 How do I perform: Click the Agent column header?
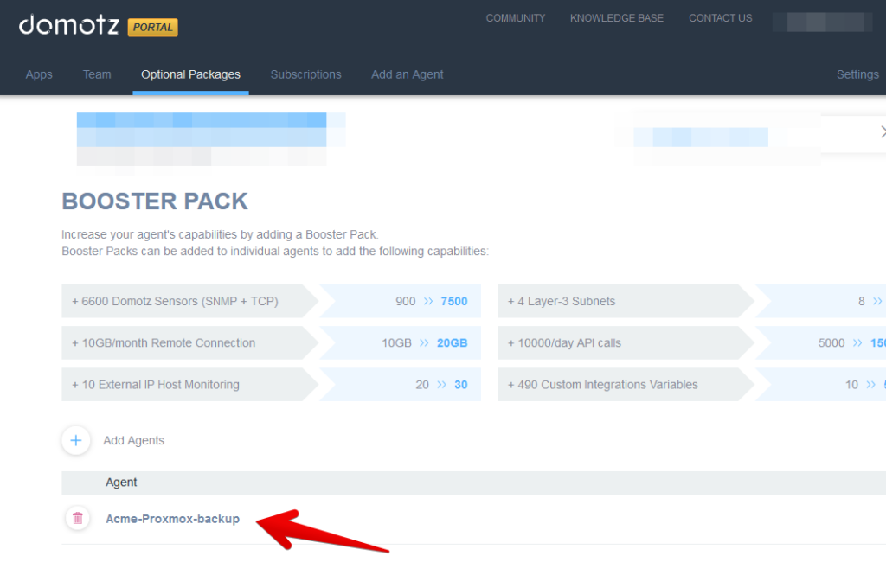tap(121, 483)
